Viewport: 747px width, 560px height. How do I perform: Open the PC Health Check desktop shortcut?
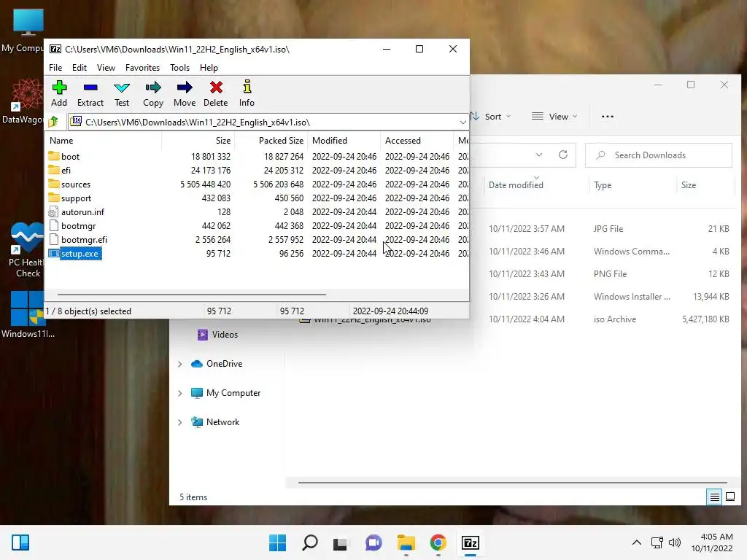pos(27,251)
